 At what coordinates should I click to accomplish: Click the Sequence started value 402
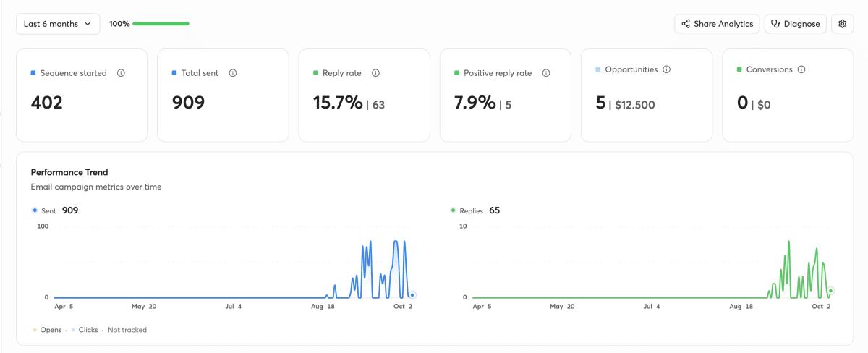tap(47, 103)
